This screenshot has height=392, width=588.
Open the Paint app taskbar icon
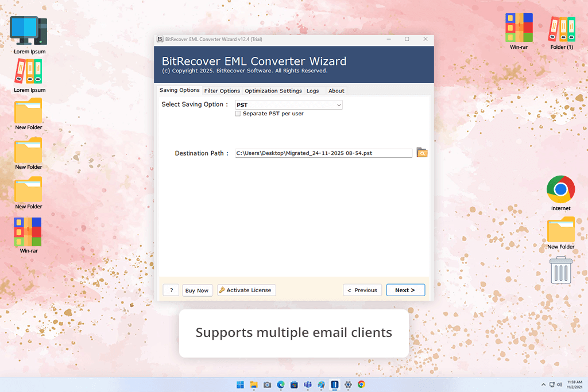[x=321, y=385]
